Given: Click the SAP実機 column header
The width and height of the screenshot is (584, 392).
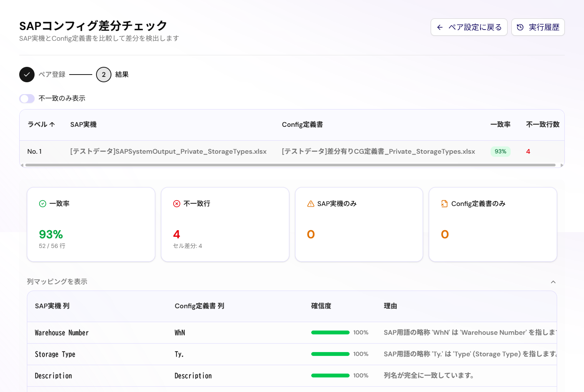Looking at the screenshot, I should pos(83,125).
